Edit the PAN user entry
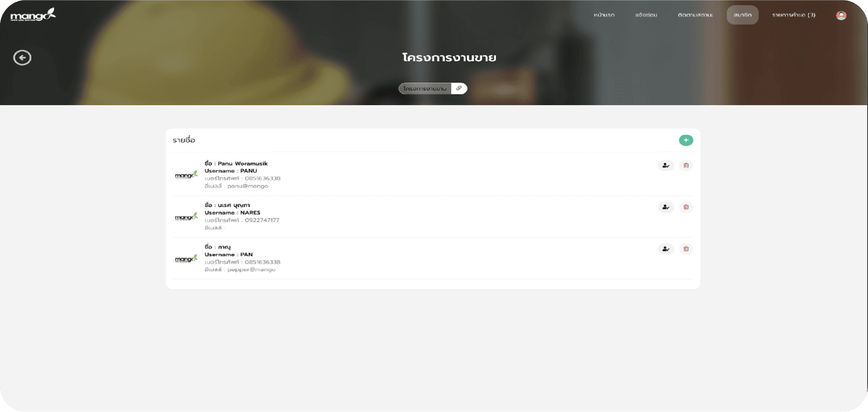 (x=665, y=249)
